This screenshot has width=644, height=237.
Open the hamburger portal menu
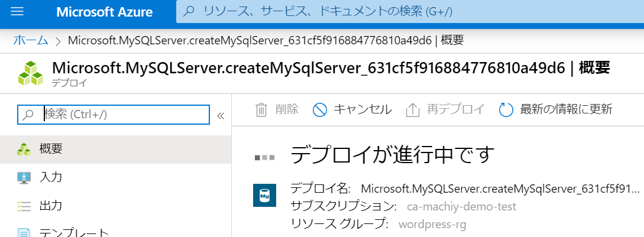17,12
